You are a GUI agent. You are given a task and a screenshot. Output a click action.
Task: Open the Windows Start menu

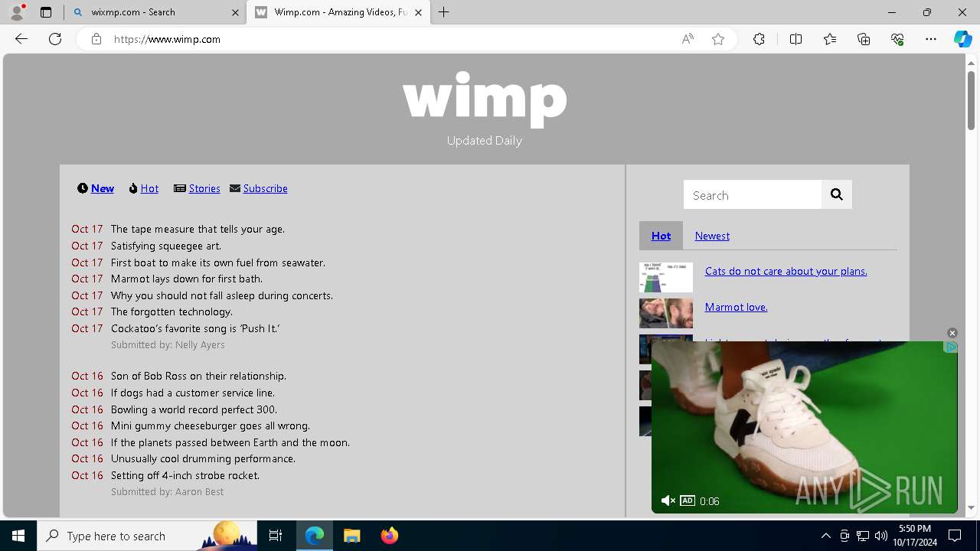coord(18,536)
